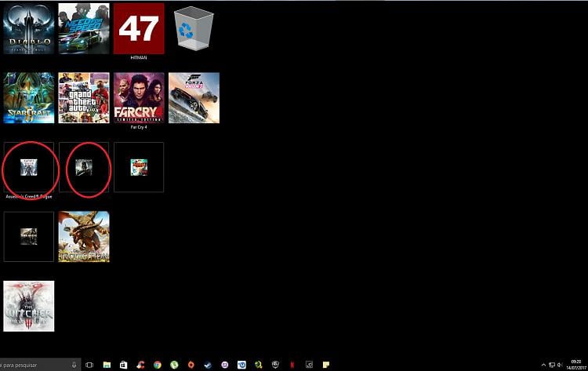Viewport: 588px width, 371px height.
Task: Open the Forza Horizon 3 icon
Action: coord(194,98)
